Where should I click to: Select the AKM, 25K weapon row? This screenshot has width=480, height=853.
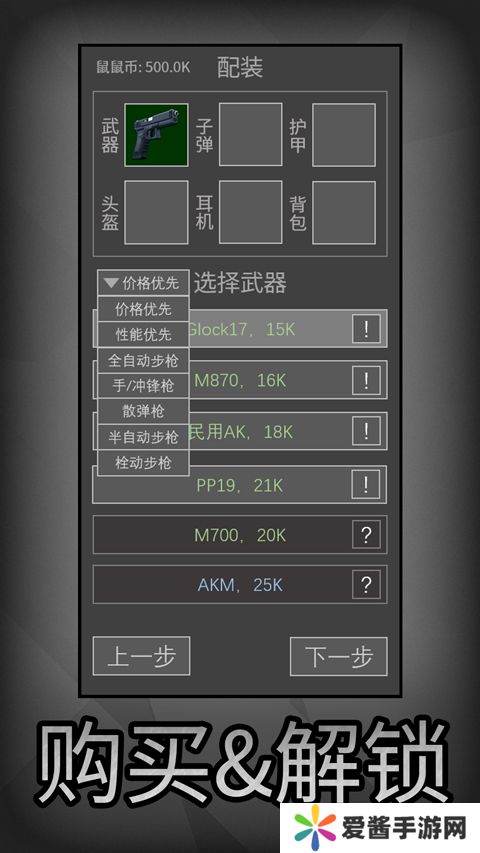240,585
